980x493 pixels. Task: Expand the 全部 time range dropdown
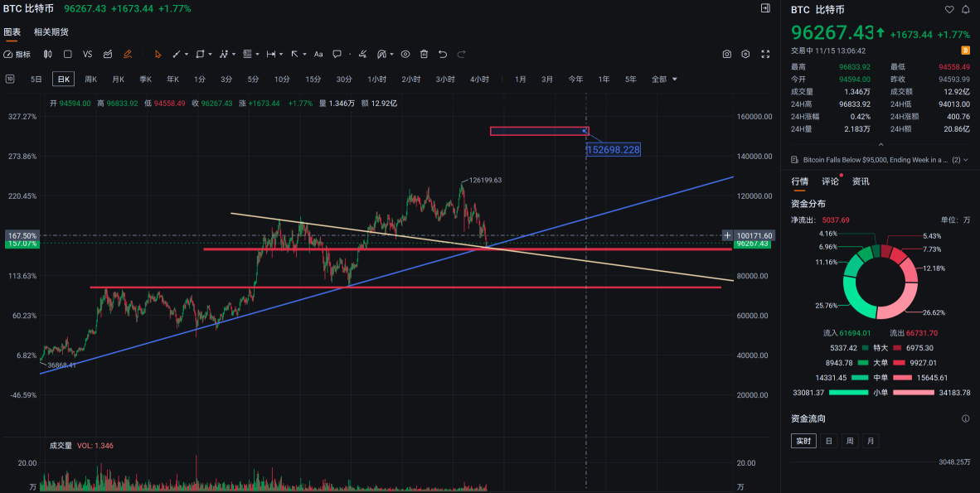pos(665,80)
